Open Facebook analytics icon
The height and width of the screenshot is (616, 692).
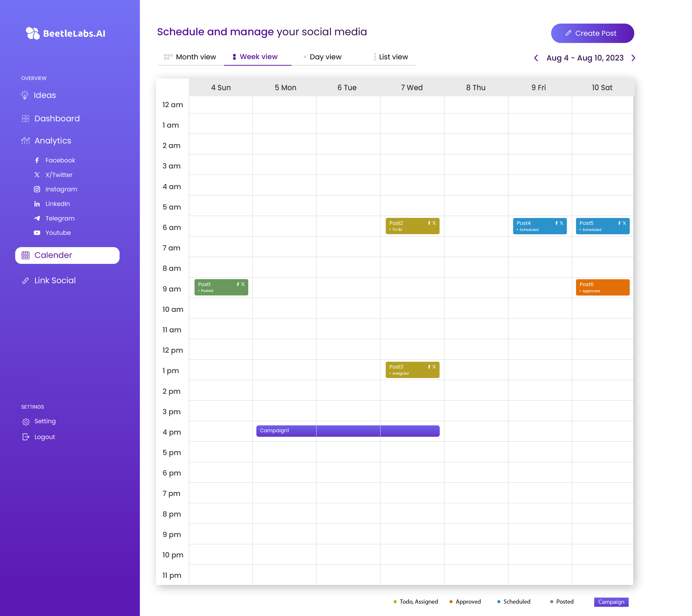click(37, 160)
